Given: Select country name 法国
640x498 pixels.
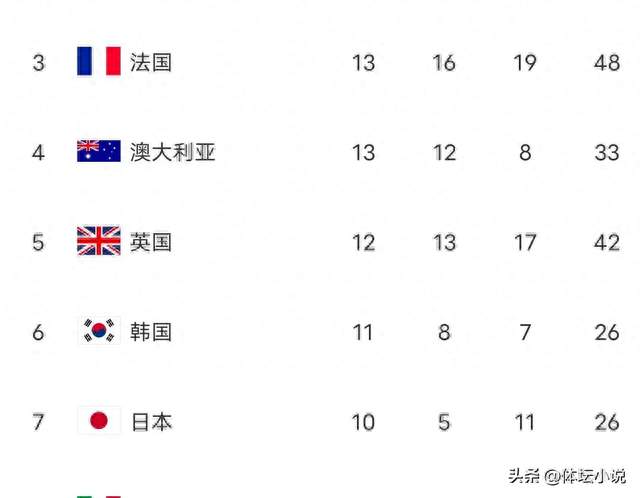Looking at the screenshot, I should click(x=151, y=62).
